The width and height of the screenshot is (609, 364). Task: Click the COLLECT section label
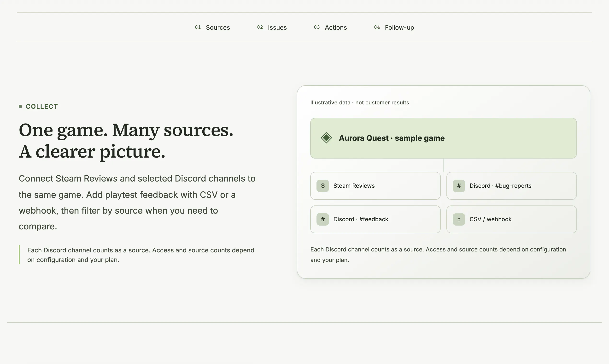[39, 107]
